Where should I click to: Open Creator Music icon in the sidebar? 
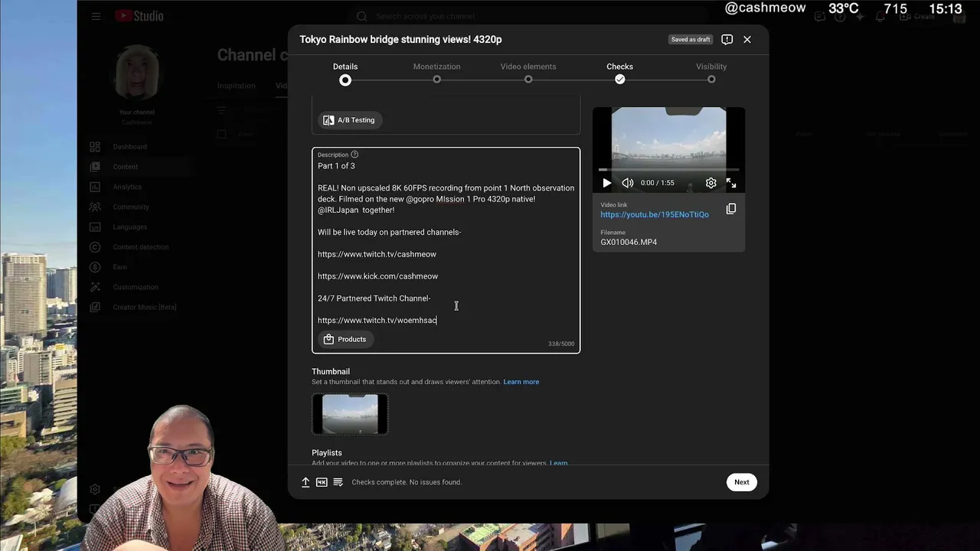[x=95, y=307]
